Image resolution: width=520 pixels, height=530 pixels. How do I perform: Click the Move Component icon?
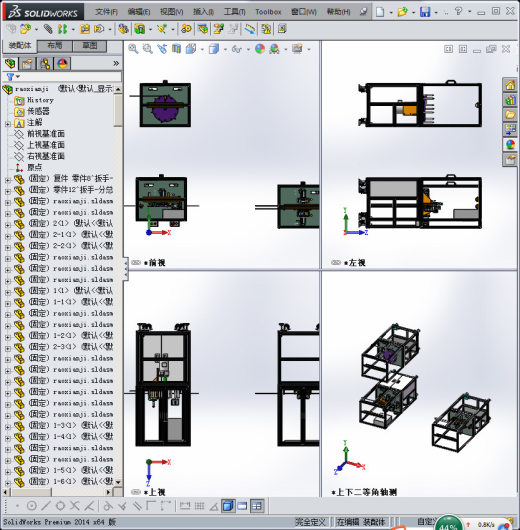(x=99, y=29)
